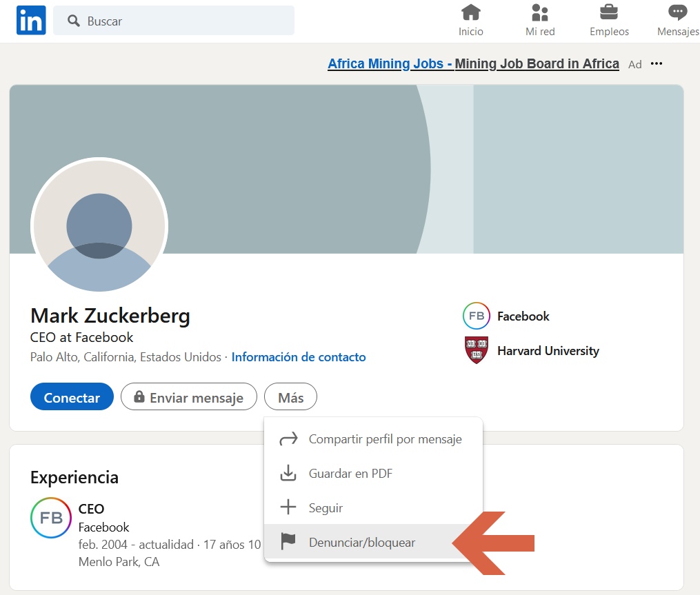This screenshot has height=595, width=700.
Task: Open the Empleos jobs tab
Action: pos(609,20)
